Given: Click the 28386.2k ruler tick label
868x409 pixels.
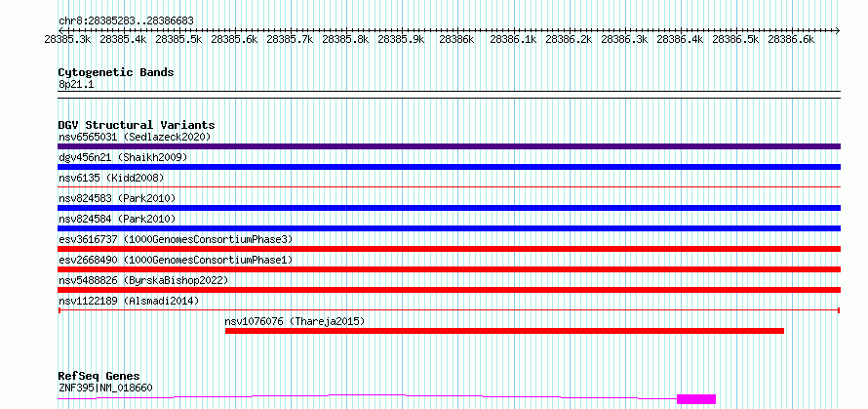Looking at the screenshot, I should click(x=569, y=39).
